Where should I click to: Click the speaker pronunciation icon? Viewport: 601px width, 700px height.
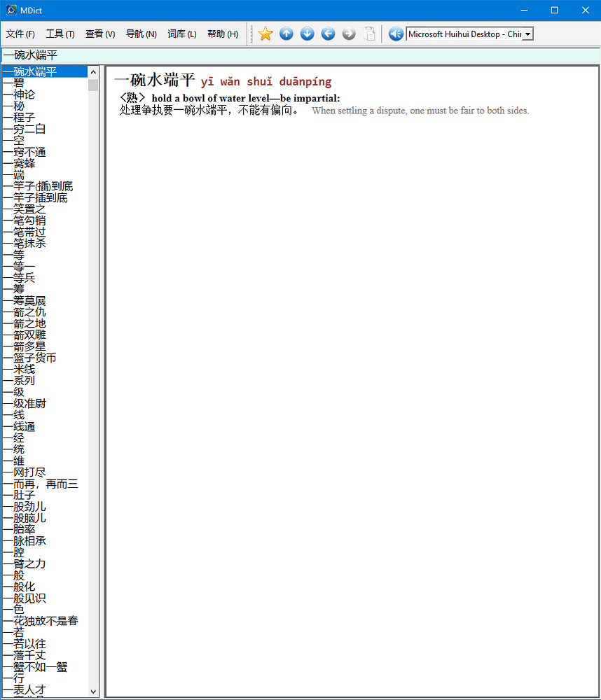tap(396, 33)
